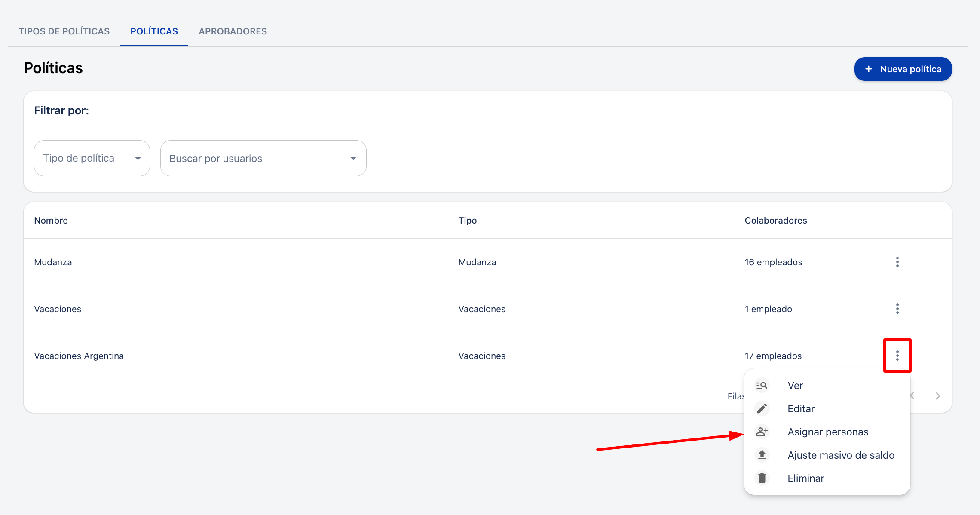Click the plus icon in Nueva política
This screenshot has width=980, height=515.
(x=868, y=69)
